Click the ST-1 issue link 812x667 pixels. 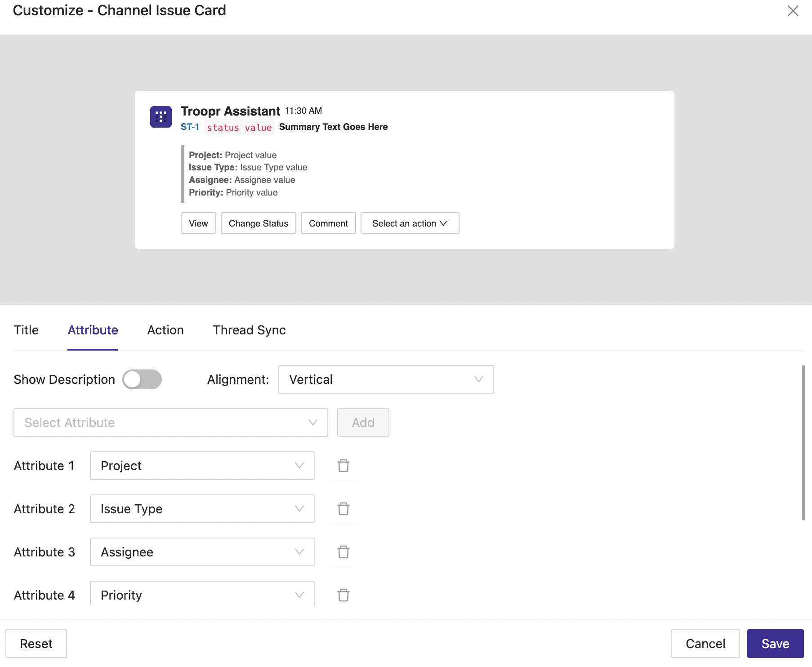(x=190, y=127)
